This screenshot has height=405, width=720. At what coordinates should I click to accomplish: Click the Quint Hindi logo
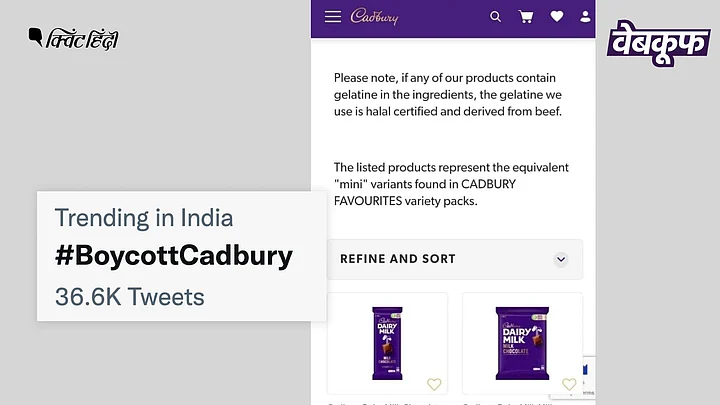pyautogui.click(x=73, y=39)
